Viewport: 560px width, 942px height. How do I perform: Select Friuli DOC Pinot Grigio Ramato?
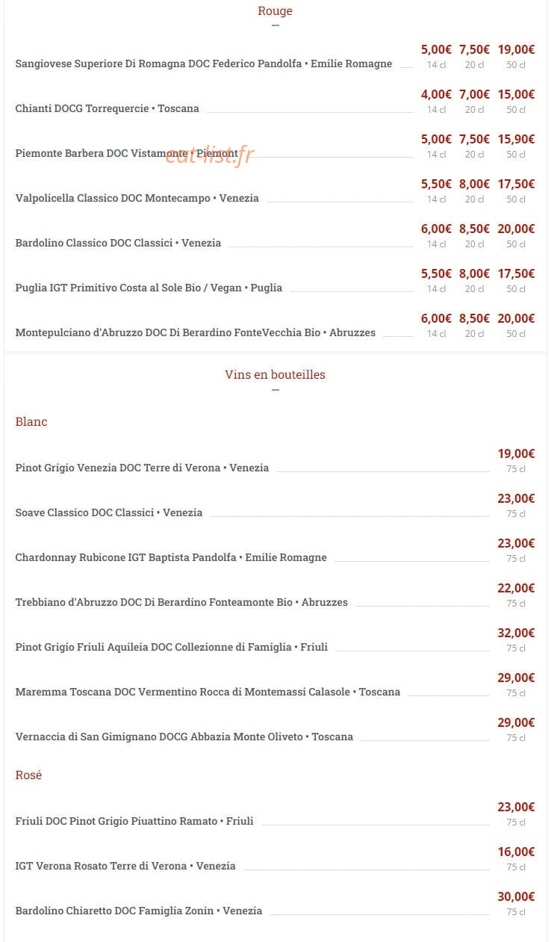(x=134, y=821)
